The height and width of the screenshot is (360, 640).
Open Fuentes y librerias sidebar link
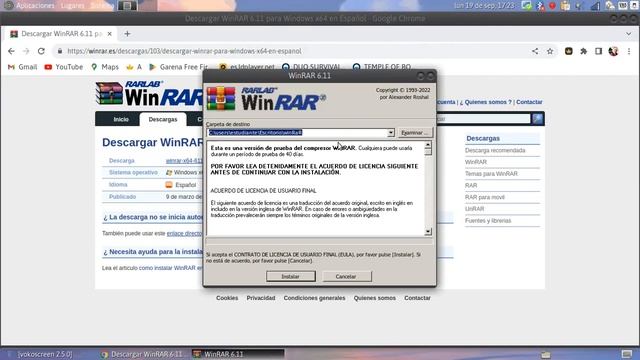(x=488, y=221)
